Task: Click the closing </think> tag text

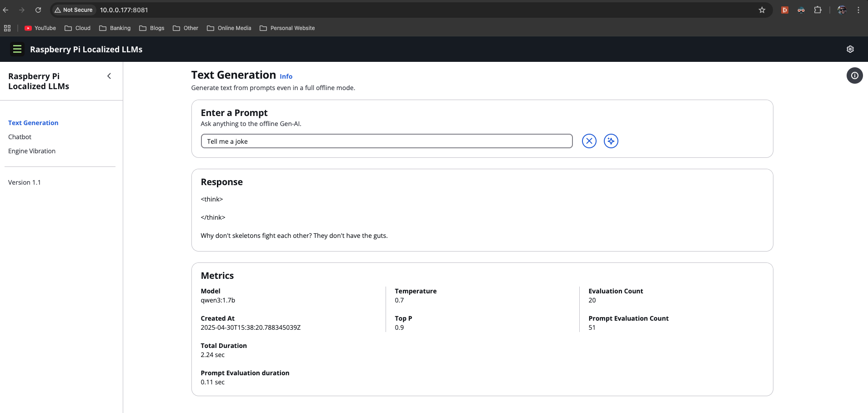Action: (213, 217)
